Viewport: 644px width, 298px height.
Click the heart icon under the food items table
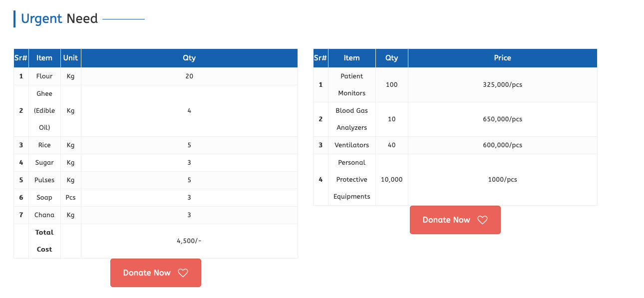click(x=183, y=273)
